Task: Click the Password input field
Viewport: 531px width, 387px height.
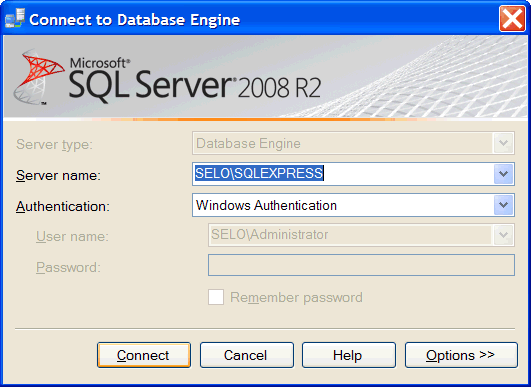Action: pos(361,265)
